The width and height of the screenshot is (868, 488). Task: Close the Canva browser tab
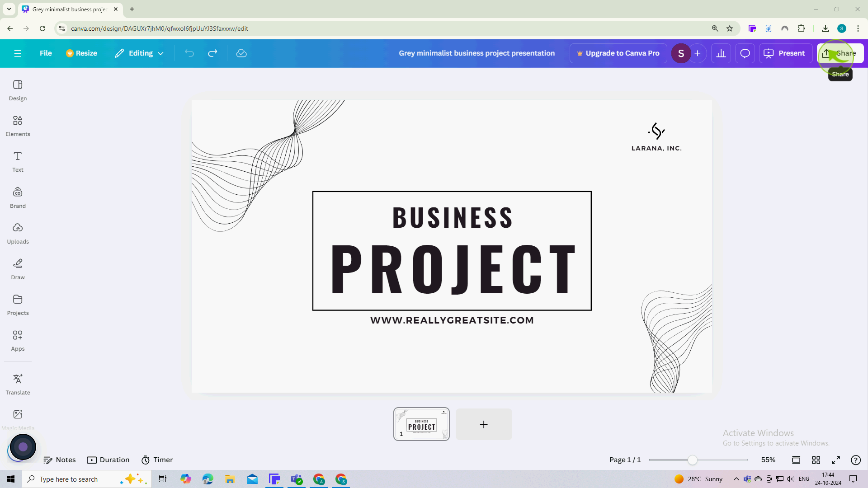(x=116, y=9)
